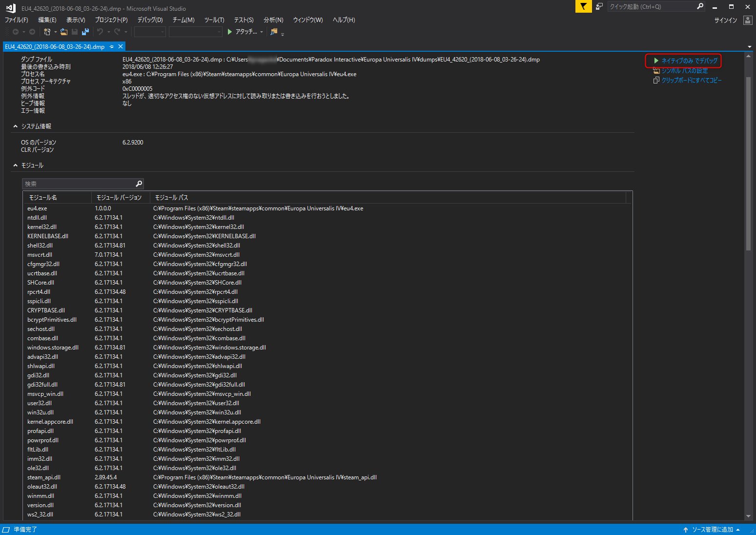Image resolution: width=756 pixels, height=535 pixels.
Task: Click the scrollbar up arrow
Action: (x=749, y=56)
